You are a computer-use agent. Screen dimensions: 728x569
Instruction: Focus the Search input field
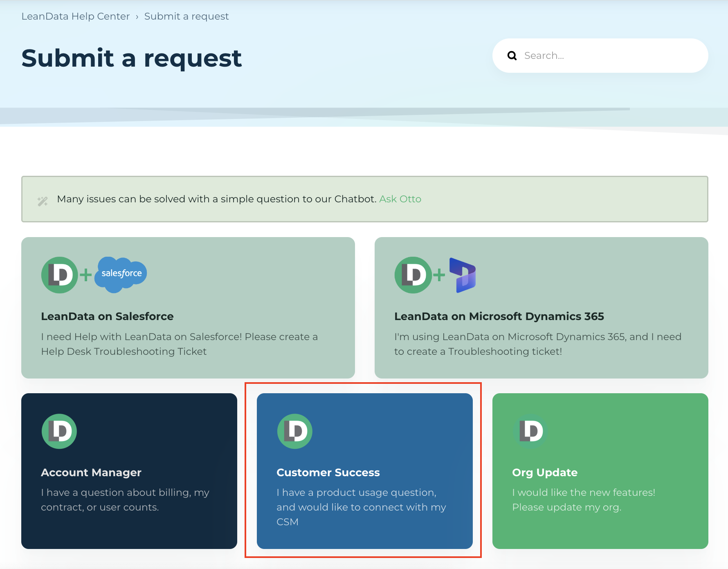click(609, 56)
